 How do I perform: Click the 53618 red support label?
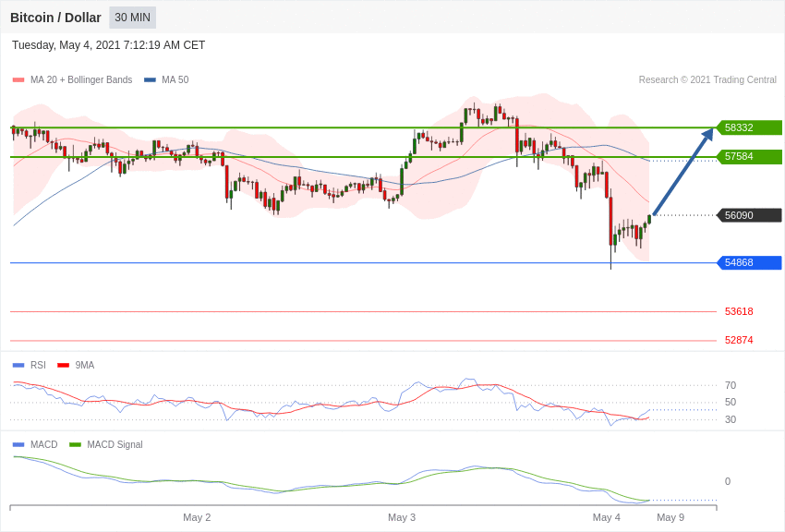(x=739, y=311)
